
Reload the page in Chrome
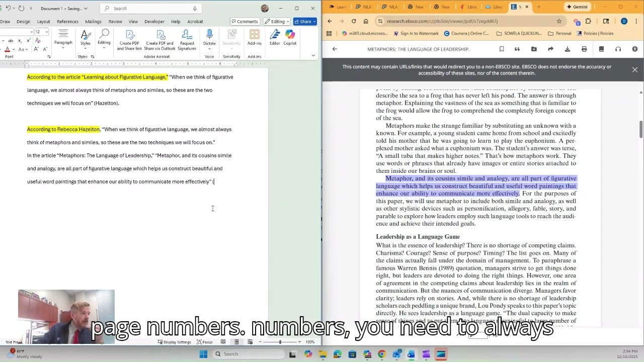coord(354,21)
